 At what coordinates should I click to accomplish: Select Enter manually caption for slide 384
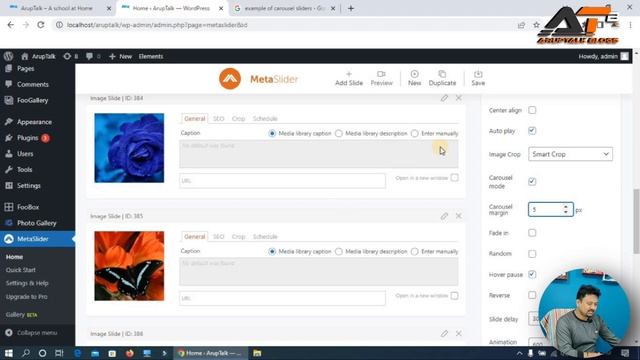tap(415, 133)
